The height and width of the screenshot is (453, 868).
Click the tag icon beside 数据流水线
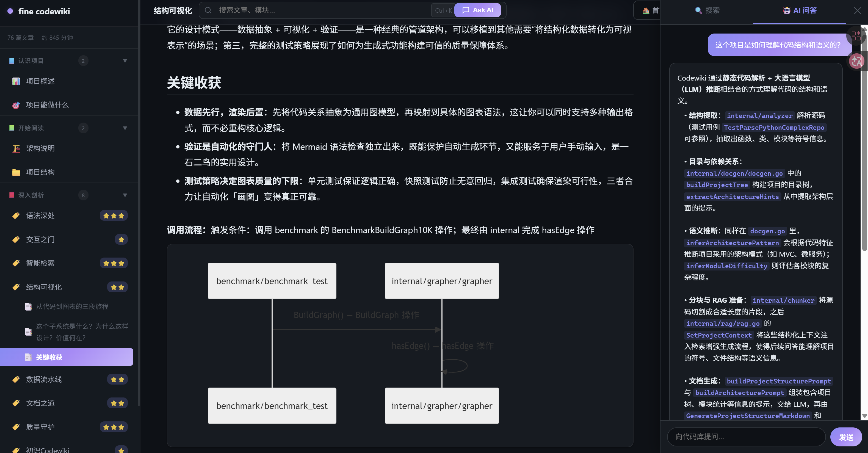(x=16, y=380)
